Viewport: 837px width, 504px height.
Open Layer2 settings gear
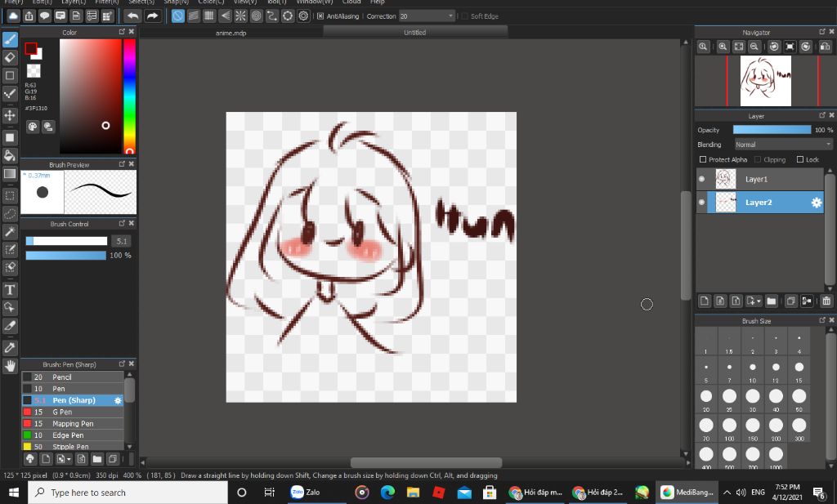pos(817,202)
